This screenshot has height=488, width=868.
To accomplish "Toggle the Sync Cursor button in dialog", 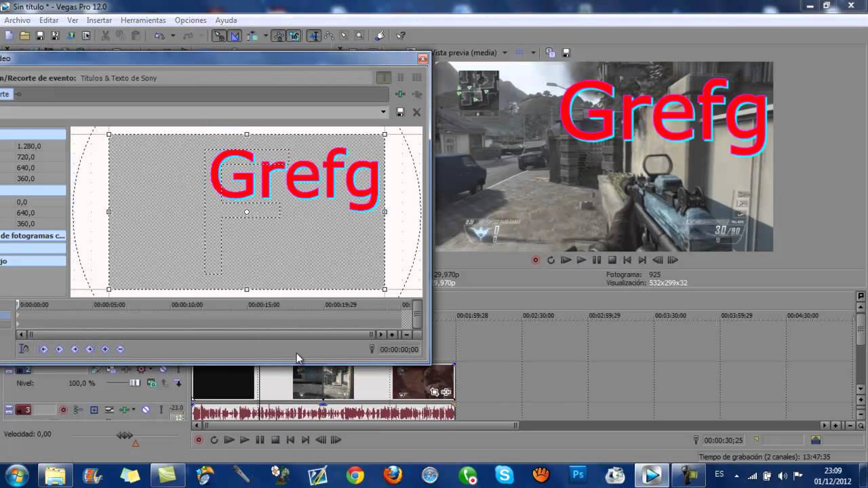I will (24, 349).
